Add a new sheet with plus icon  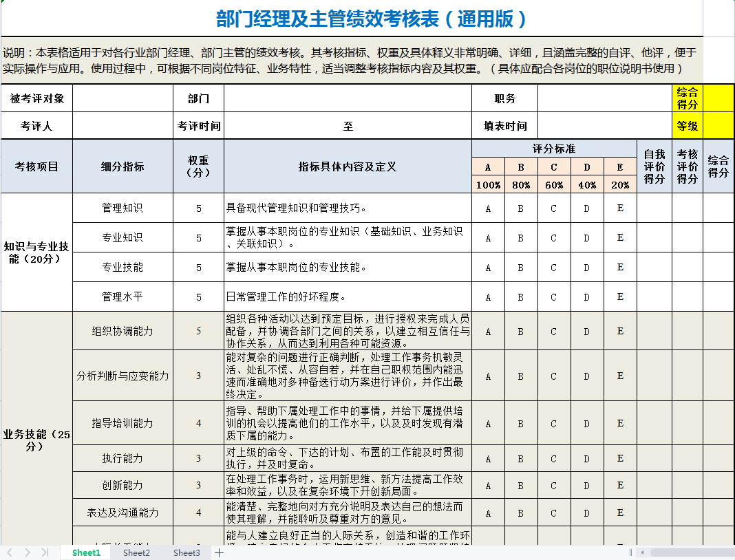coord(219,552)
